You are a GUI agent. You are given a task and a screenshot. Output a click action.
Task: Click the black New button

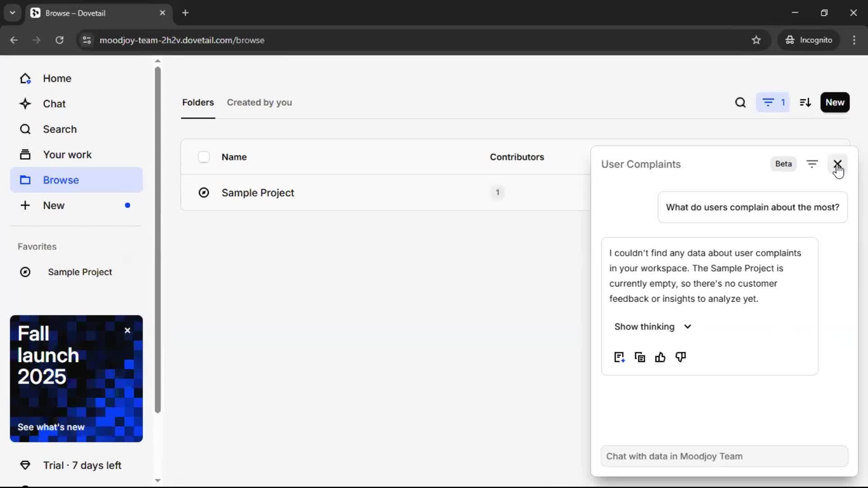[x=835, y=103]
